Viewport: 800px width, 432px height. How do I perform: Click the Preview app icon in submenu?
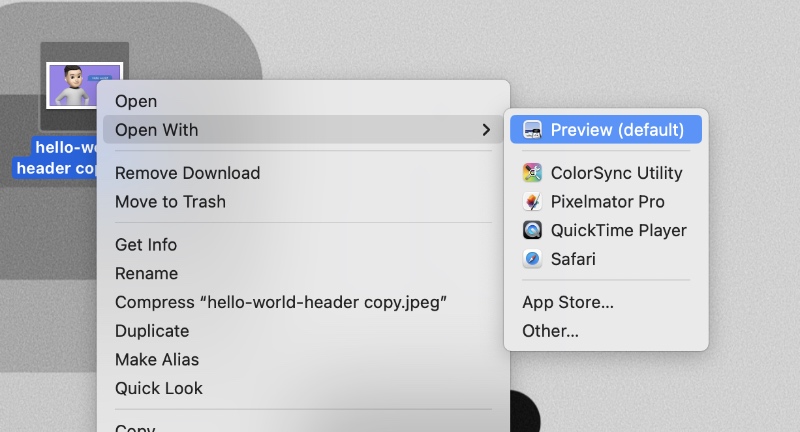(532, 130)
